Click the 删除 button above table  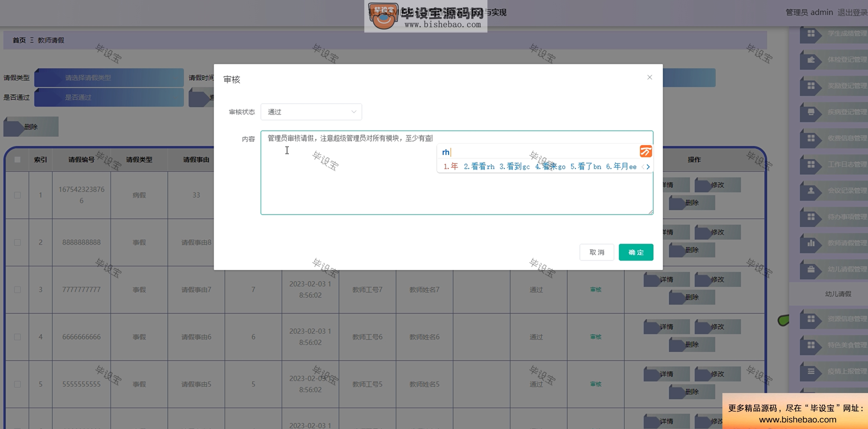[x=31, y=127]
